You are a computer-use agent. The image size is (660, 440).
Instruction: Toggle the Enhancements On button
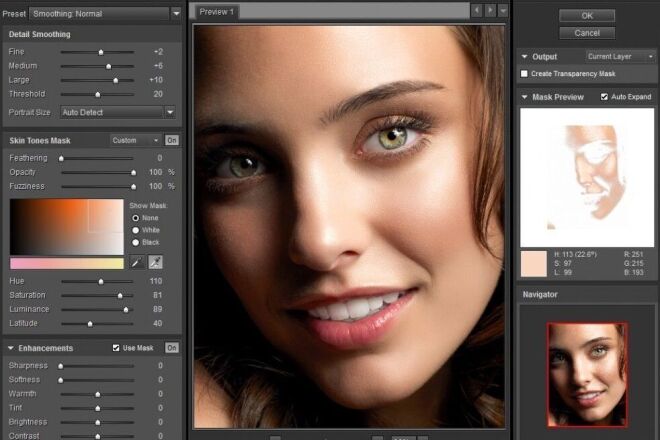click(172, 348)
